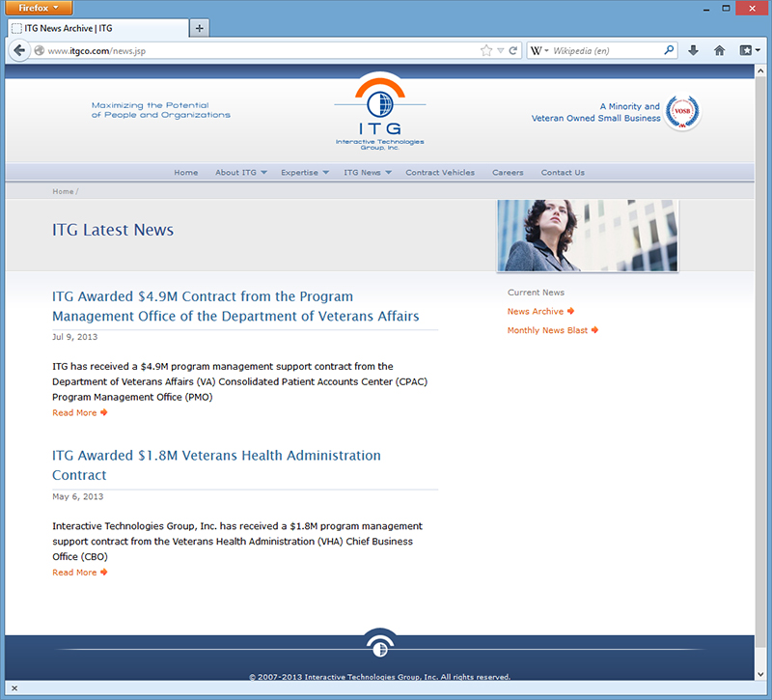This screenshot has height=700, width=772.
Task: Open the Downloads arrow icon
Action: [x=693, y=50]
